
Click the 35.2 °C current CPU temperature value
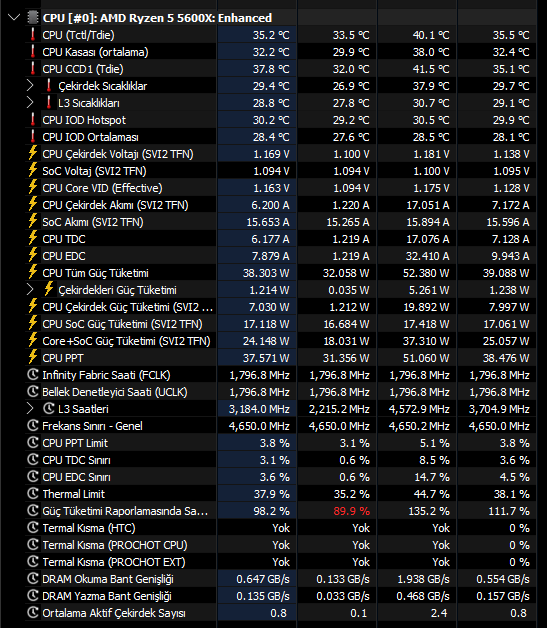click(x=271, y=35)
